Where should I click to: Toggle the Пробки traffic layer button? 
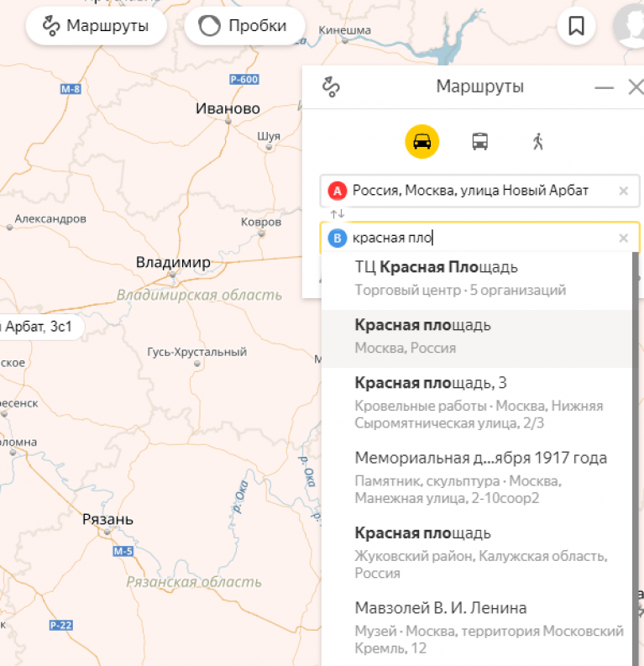242,26
